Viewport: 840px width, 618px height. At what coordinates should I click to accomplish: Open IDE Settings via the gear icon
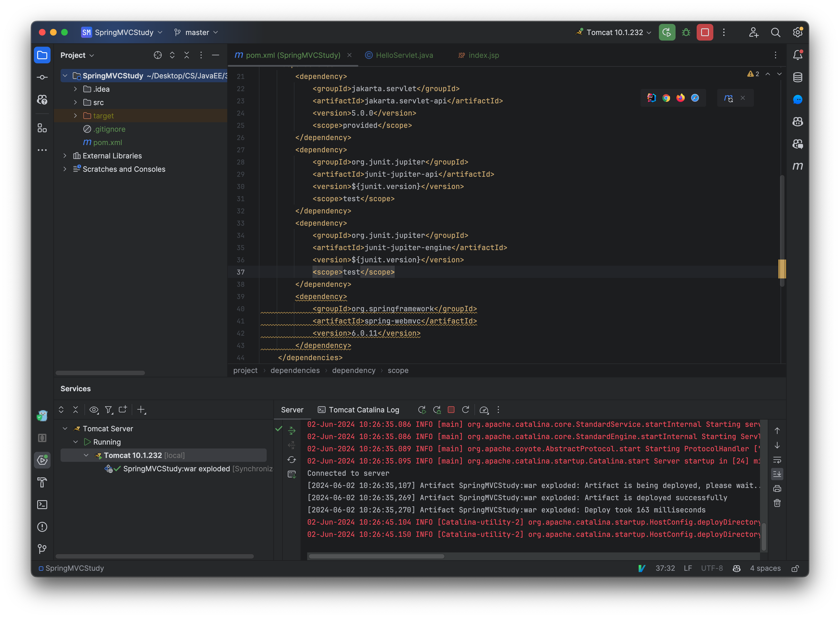[x=797, y=32]
